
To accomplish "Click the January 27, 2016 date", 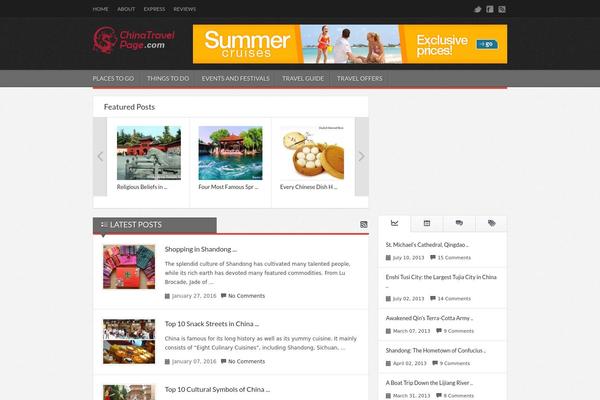I will coord(194,296).
